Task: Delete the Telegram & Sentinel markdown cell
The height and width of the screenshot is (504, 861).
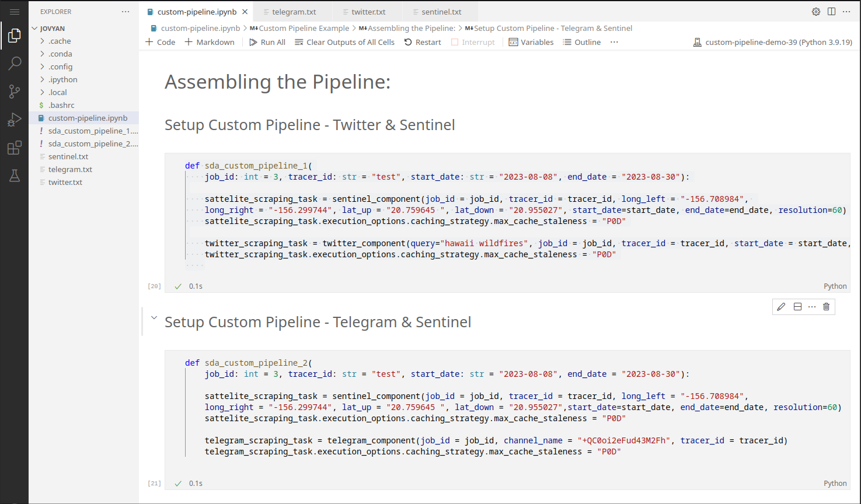Action: point(826,307)
